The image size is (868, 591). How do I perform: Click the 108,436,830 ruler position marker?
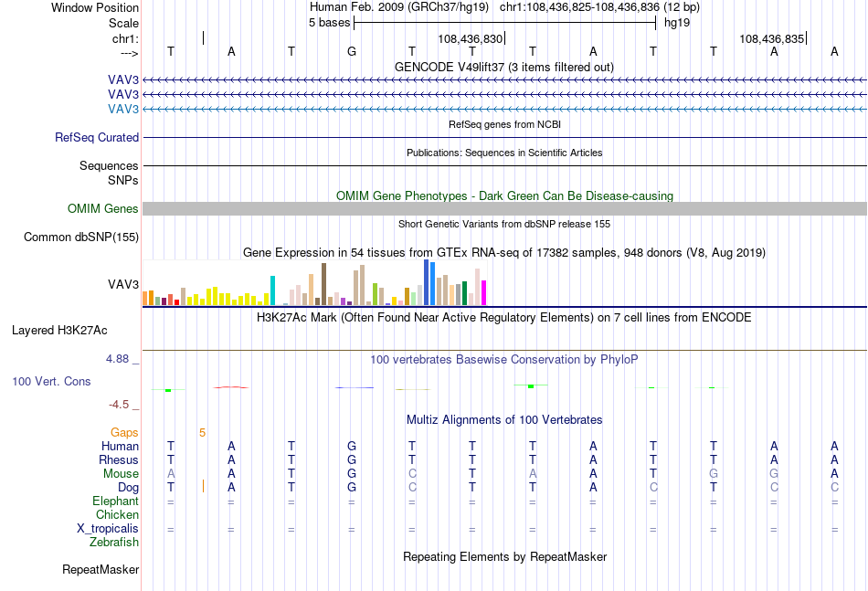point(470,38)
